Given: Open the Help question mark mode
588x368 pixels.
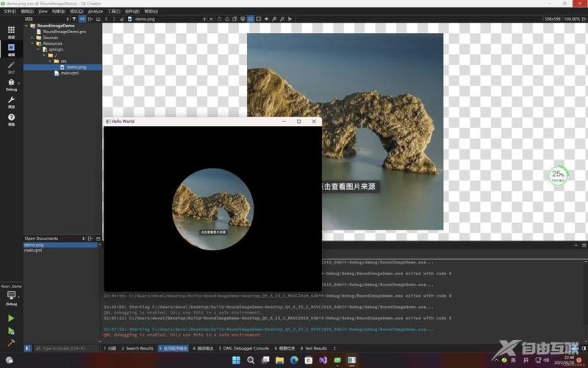Looking at the screenshot, I should [x=11, y=119].
